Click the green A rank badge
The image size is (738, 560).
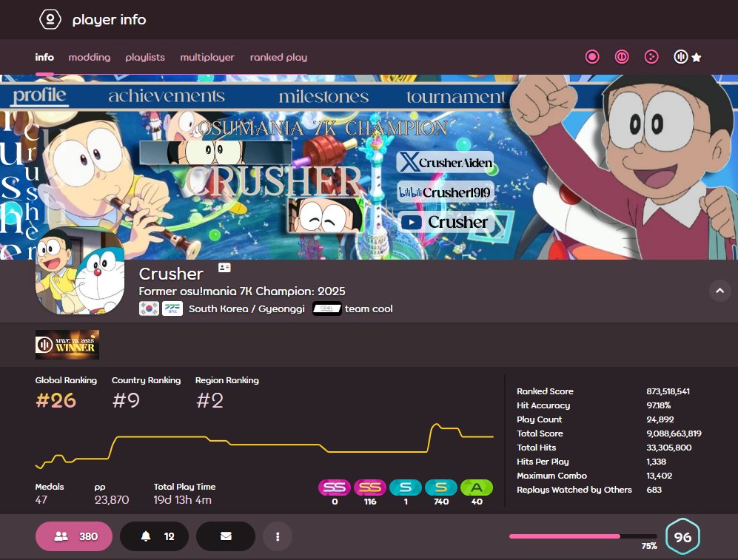(477, 488)
